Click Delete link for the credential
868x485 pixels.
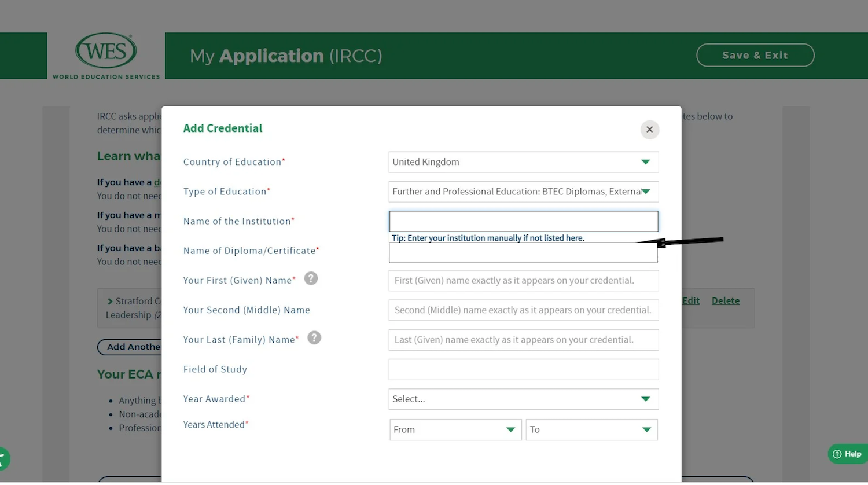click(726, 300)
